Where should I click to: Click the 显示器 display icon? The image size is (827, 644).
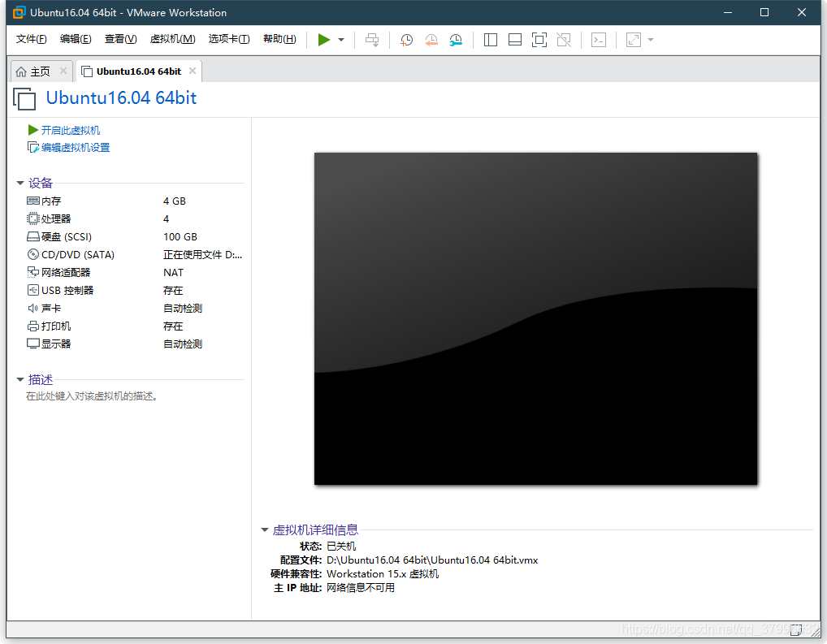point(32,344)
